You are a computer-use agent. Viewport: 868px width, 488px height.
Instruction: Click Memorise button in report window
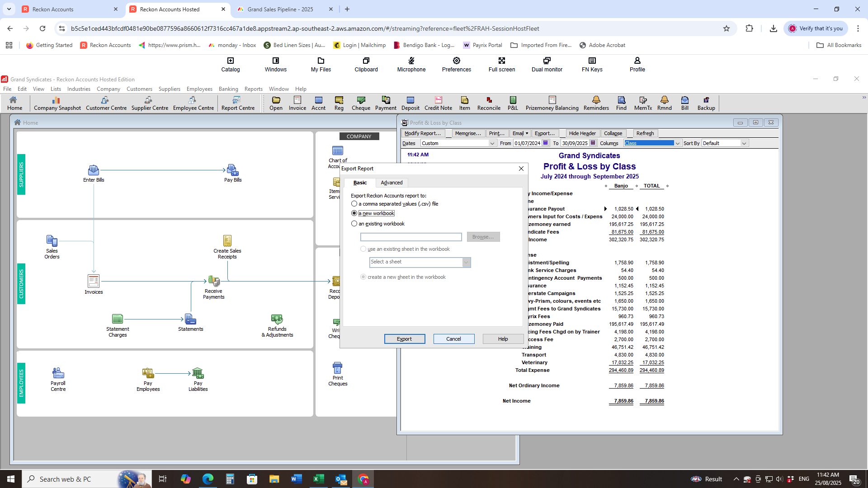468,133
